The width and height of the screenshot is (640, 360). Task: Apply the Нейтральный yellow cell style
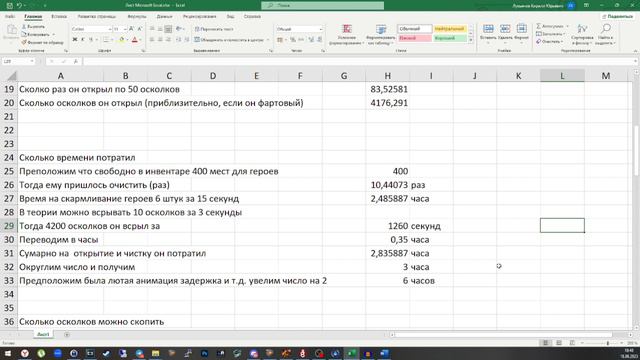(x=450, y=29)
